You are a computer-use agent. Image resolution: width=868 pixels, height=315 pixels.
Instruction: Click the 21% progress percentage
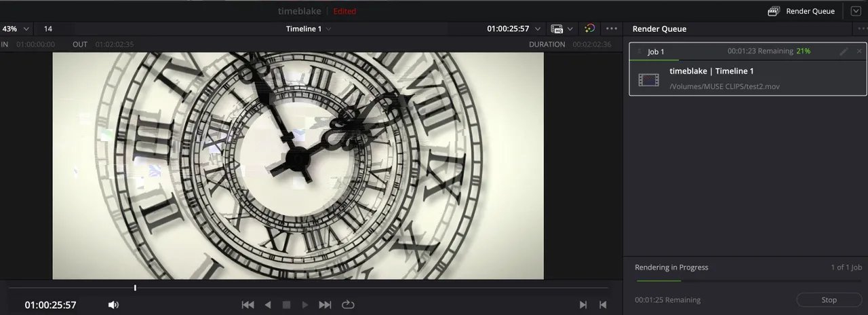tap(804, 51)
